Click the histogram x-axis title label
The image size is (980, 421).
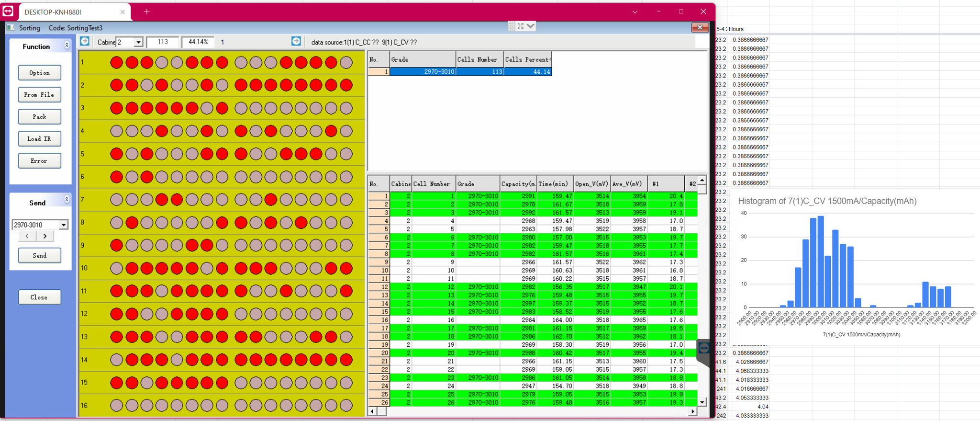pyautogui.click(x=861, y=335)
